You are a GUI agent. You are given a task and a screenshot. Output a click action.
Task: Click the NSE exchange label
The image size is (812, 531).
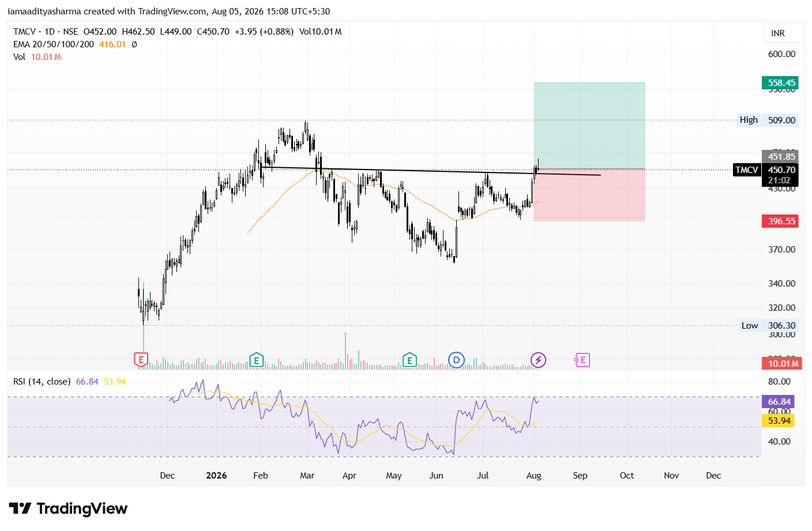tap(70, 32)
